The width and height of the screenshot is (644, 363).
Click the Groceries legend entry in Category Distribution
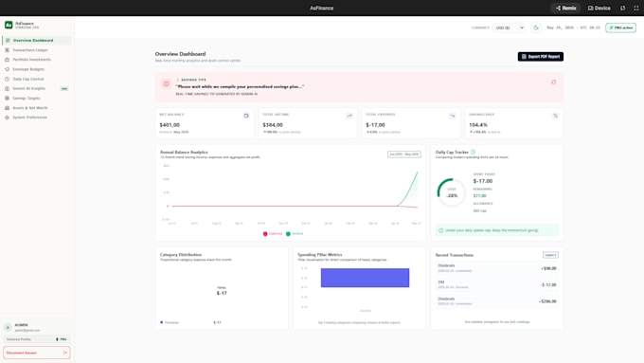coord(170,322)
